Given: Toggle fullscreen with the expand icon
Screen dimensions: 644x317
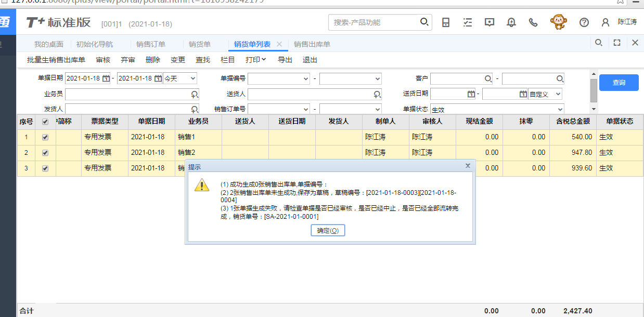Looking at the screenshot, I should point(617,43).
